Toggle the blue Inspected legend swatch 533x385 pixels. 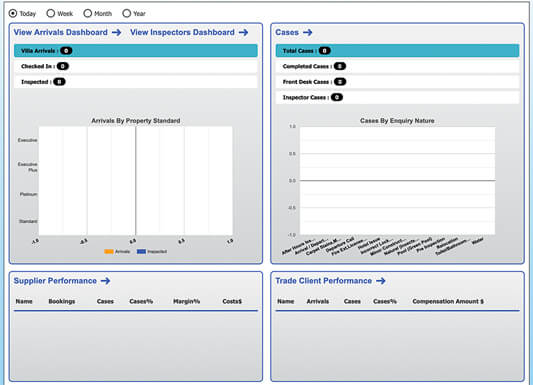click(x=141, y=251)
